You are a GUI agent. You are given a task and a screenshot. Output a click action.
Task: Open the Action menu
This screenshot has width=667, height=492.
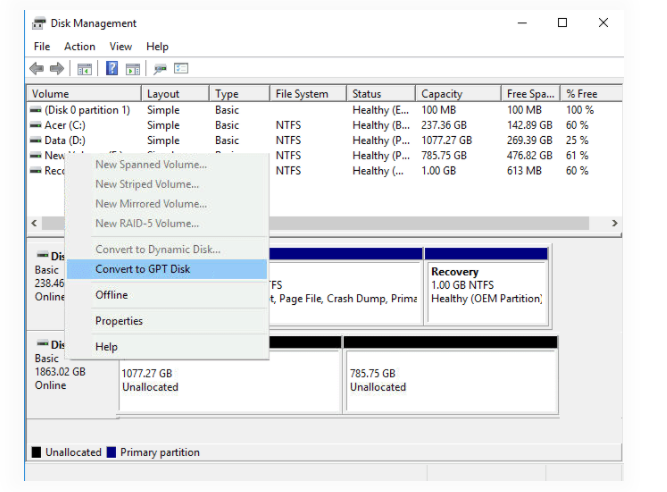point(80,46)
